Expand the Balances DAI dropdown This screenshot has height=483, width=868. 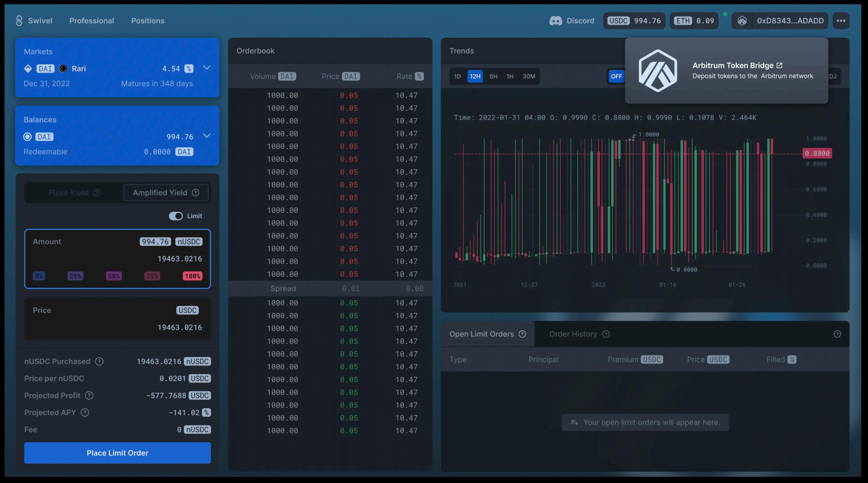coord(206,136)
